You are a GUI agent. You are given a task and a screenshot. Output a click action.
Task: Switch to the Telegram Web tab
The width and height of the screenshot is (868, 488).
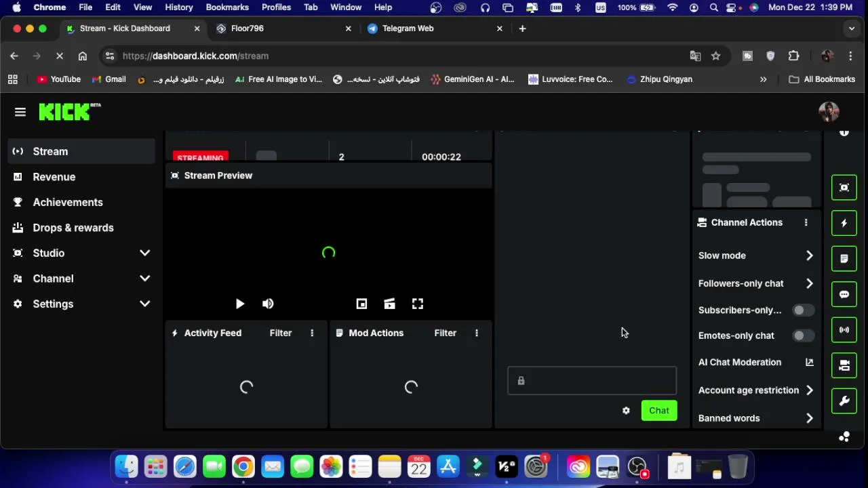point(435,28)
